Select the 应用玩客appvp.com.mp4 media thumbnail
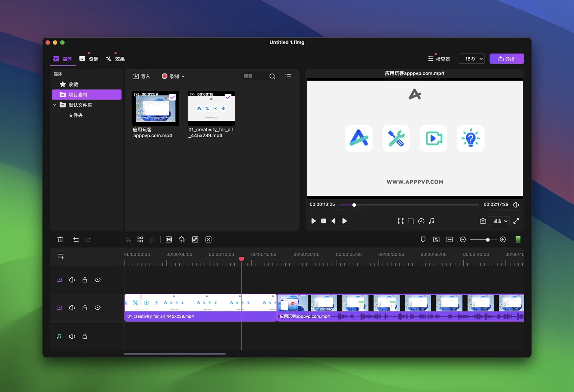Viewport: 574px width, 392px height. 156,108
